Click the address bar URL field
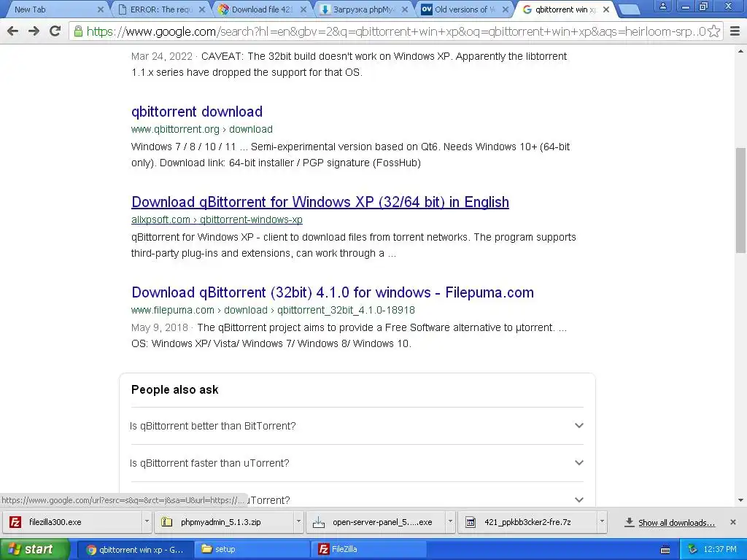747x560 pixels. (x=395, y=31)
